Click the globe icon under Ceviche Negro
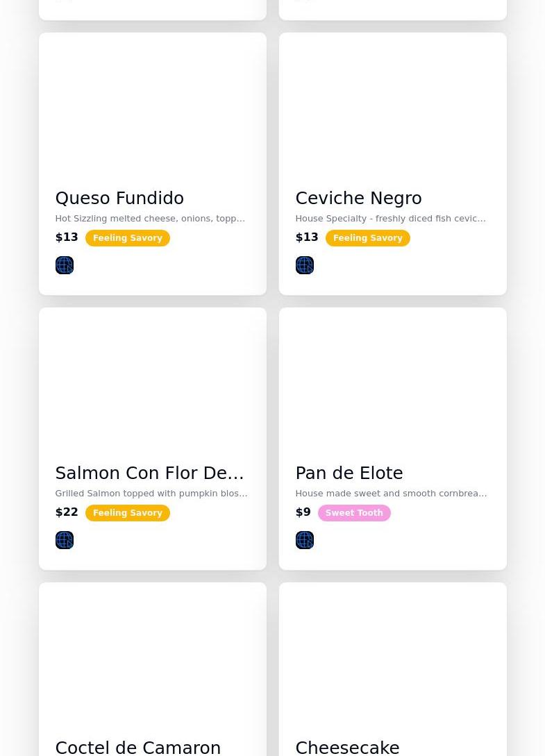Viewport: 545px width, 756px height. pyautogui.click(x=304, y=265)
